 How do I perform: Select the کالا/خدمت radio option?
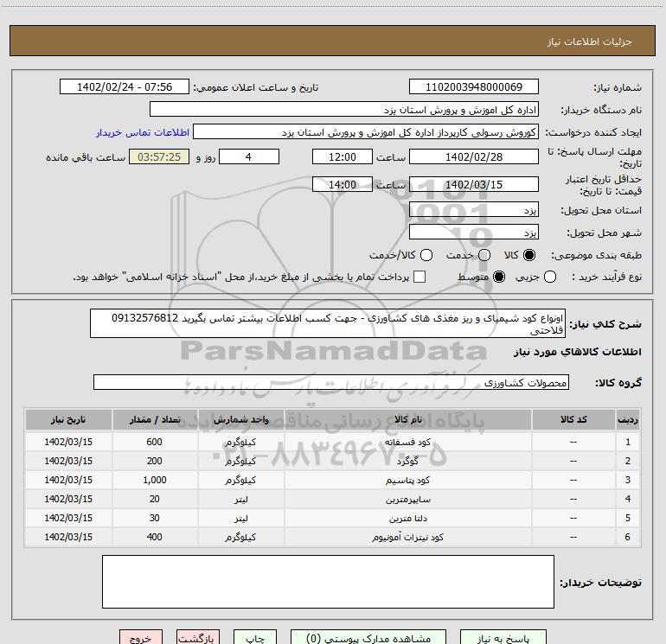(426, 255)
